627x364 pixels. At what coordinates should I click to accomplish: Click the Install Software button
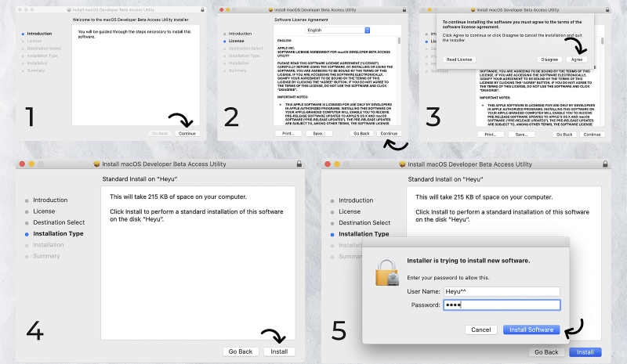[531, 330]
